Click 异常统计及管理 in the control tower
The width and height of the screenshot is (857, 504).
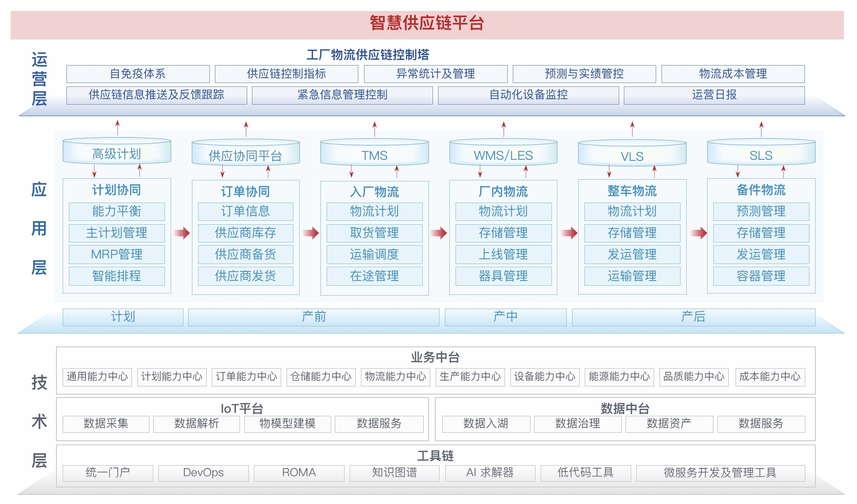435,74
